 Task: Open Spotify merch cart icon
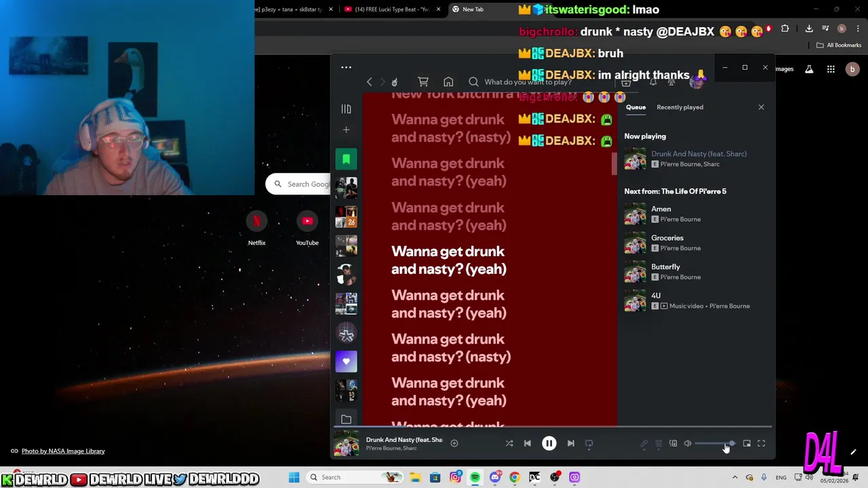click(x=423, y=82)
